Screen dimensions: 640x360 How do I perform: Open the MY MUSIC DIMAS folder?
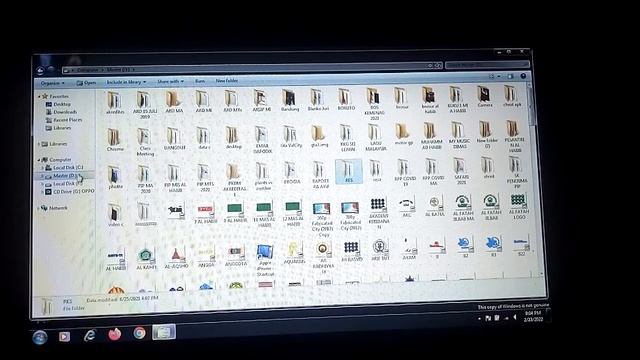click(460, 136)
